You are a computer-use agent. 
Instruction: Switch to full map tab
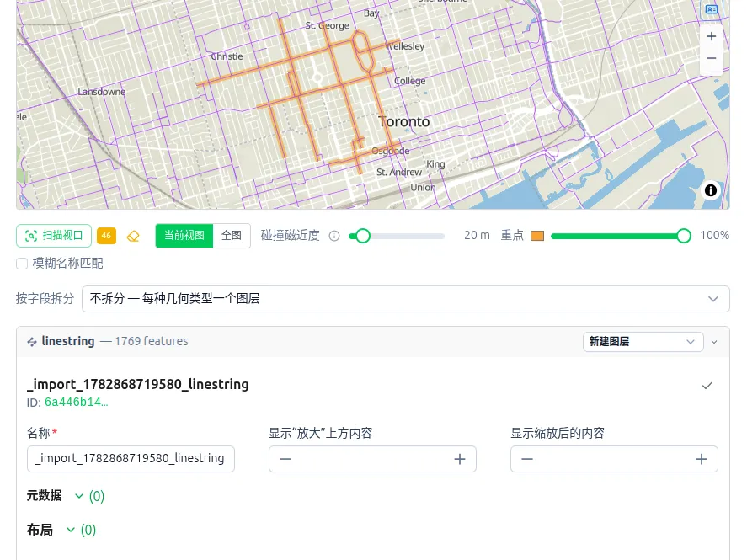click(x=232, y=236)
